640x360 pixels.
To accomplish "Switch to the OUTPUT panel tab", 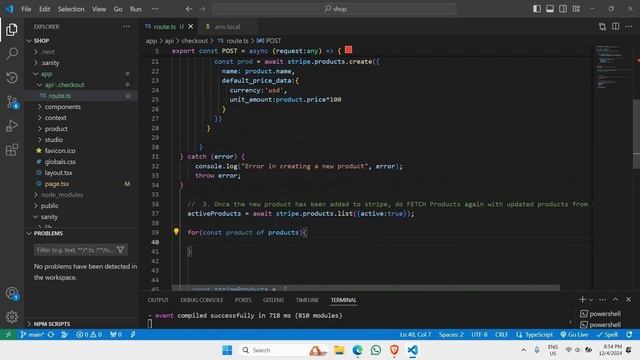I will (158, 300).
